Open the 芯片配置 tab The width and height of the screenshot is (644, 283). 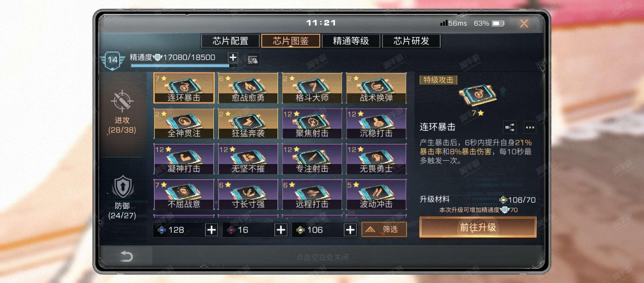point(230,41)
